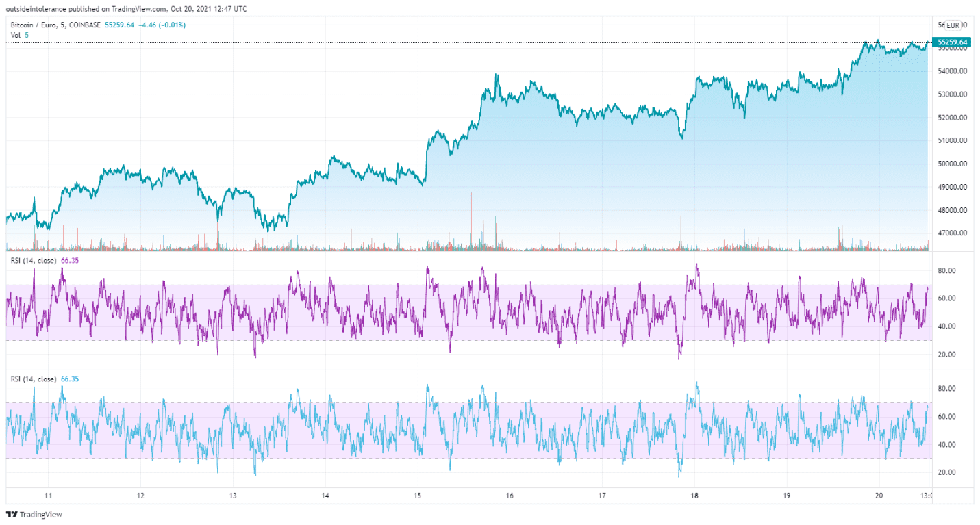Click 60.00 on the blue RSI pane axis
The width and height of the screenshot is (980, 525).
point(946,417)
